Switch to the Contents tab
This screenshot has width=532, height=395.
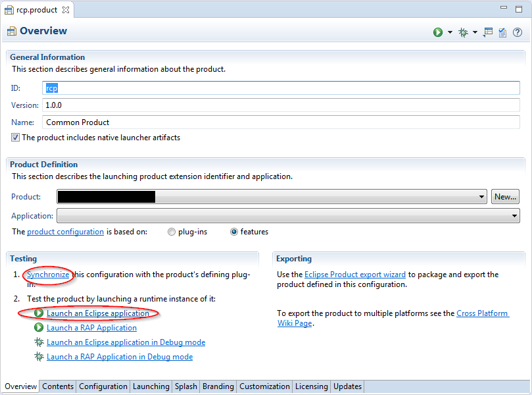[x=58, y=386]
